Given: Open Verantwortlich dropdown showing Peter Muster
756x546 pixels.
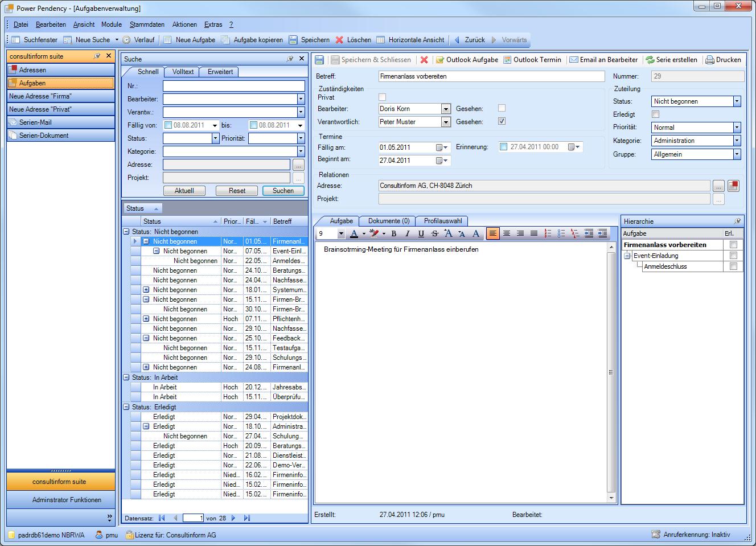Looking at the screenshot, I should coord(446,122).
